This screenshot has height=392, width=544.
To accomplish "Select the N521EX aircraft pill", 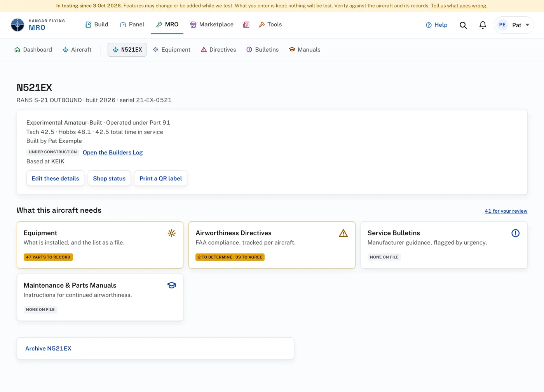I will point(127,50).
